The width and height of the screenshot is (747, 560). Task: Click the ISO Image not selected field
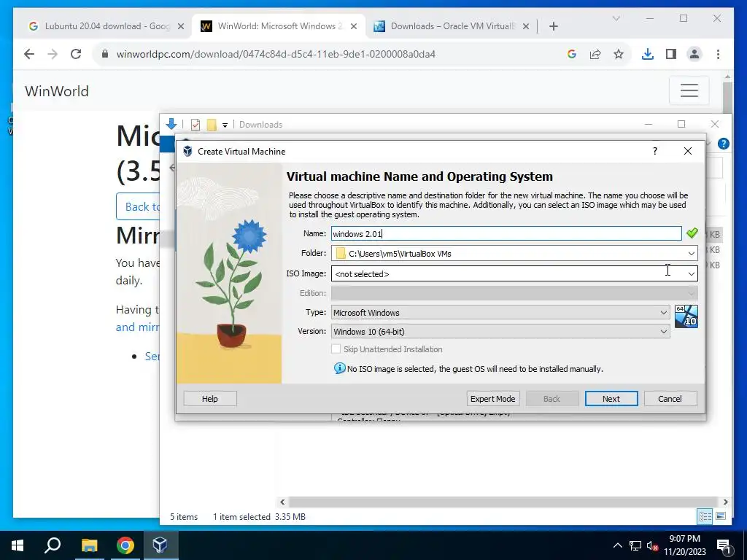click(514, 274)
